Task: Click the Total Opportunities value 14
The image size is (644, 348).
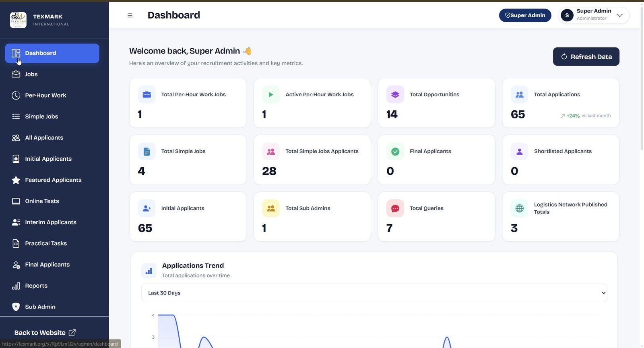Action: tap(392, 114)
